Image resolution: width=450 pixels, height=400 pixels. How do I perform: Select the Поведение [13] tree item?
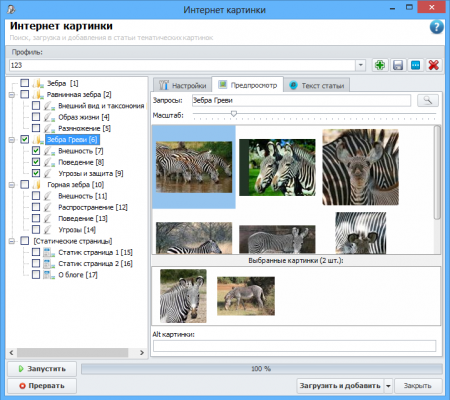pos(83,219)
